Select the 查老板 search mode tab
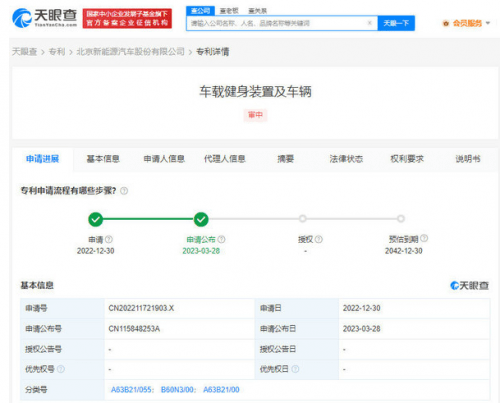The height and width of the screenshot is (403, 500). click(229, 11)
